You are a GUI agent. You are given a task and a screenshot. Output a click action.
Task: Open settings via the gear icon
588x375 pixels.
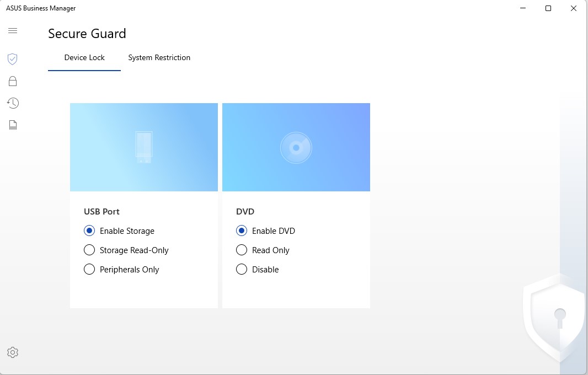coord(13,352)
